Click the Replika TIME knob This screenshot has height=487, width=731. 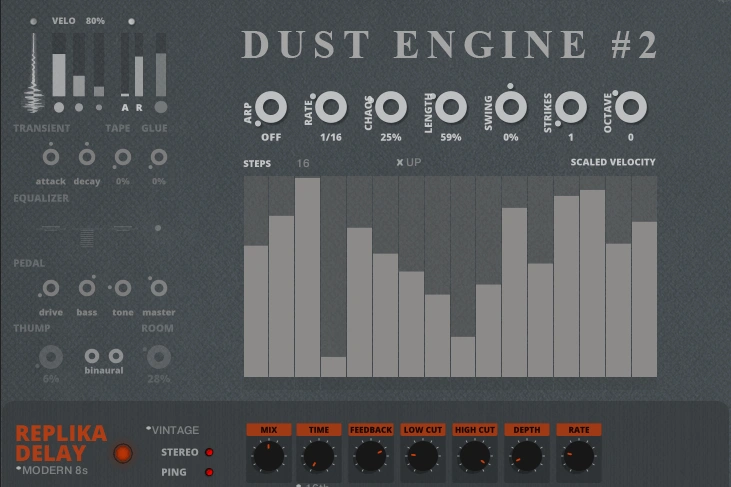tap(319, 456)
